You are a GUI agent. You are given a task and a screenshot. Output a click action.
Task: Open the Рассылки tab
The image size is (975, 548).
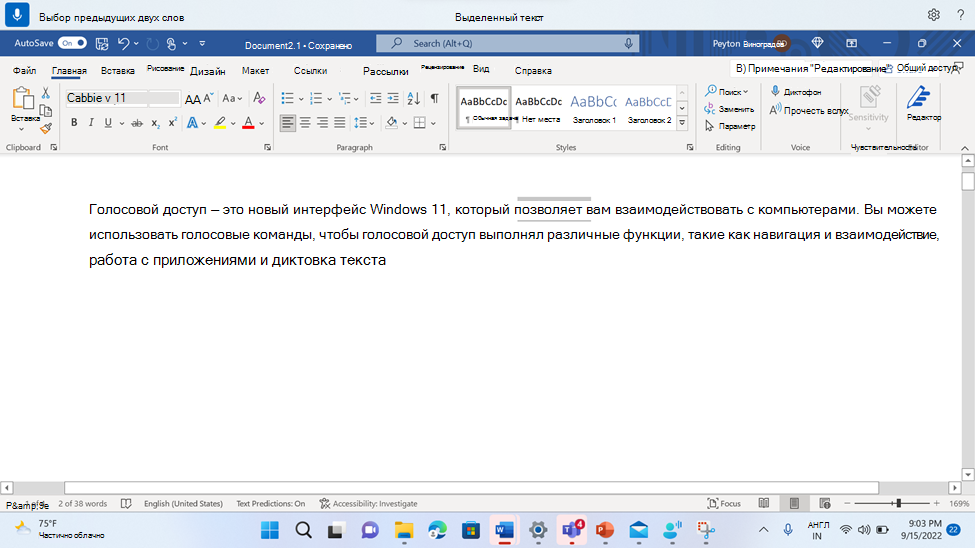pos(386,71)
